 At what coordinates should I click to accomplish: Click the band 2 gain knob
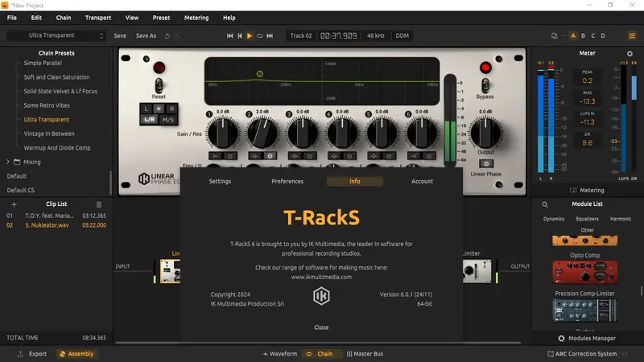point(262,133)
